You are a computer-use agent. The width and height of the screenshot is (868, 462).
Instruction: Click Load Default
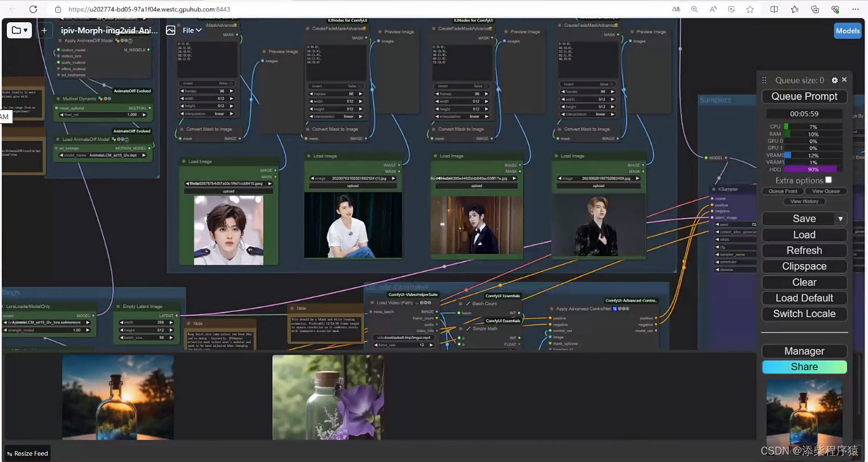(x=804, y=298)
